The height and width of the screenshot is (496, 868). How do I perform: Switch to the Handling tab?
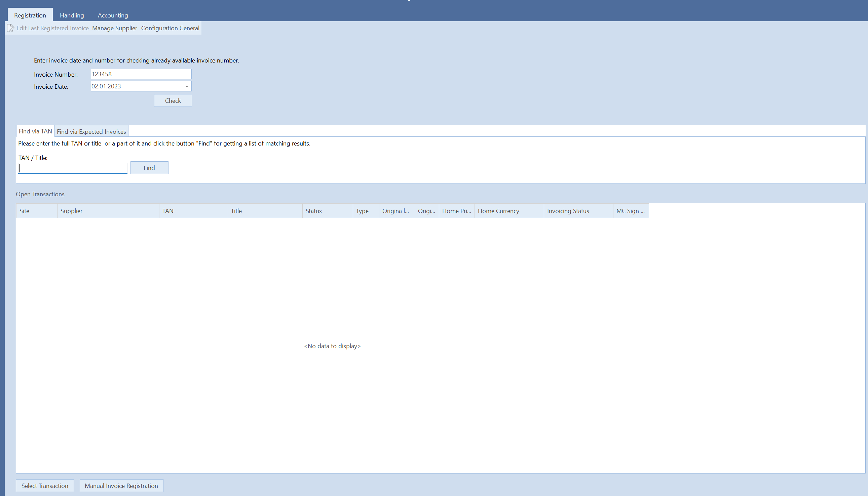tap(72, 15)
